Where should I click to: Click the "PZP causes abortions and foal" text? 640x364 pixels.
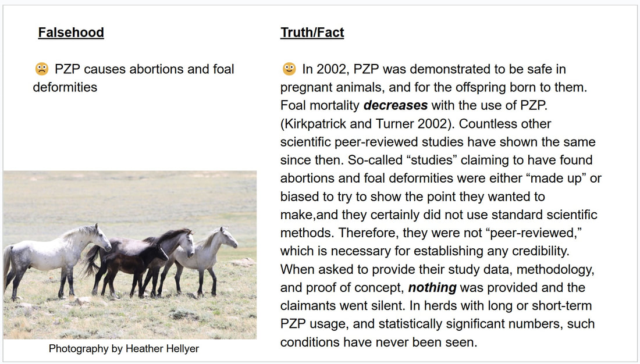[144, 69]
